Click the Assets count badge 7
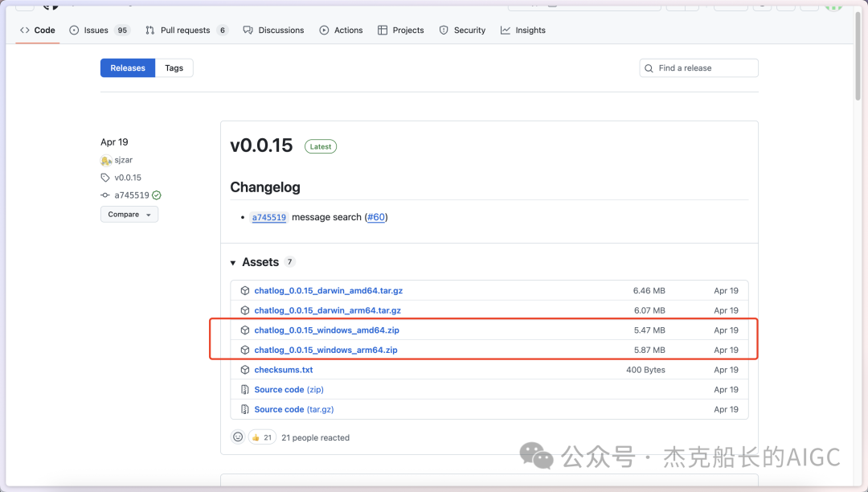 [x=289, y=262]
